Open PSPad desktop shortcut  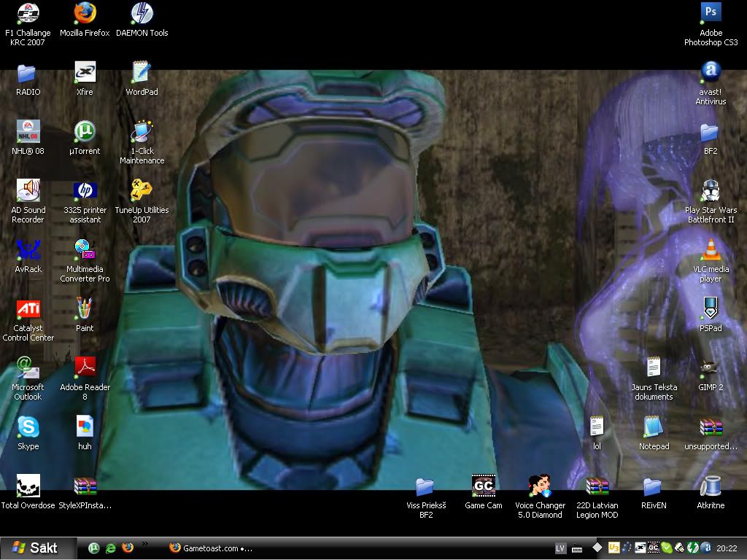point(711,315)
